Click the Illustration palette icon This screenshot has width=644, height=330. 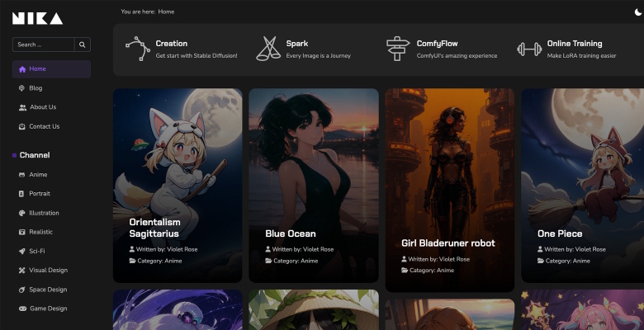coord(21,213)
